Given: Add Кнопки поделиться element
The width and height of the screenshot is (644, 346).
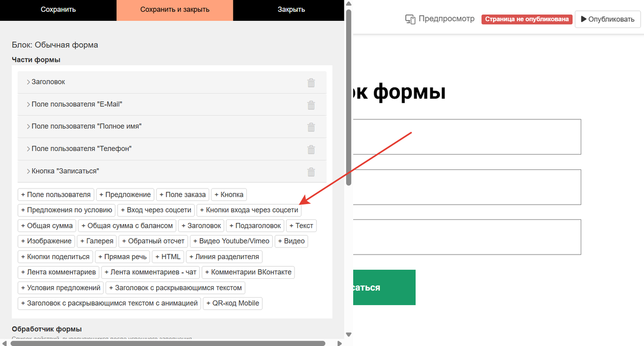Looking at the screenshot, I should (56, 257).
